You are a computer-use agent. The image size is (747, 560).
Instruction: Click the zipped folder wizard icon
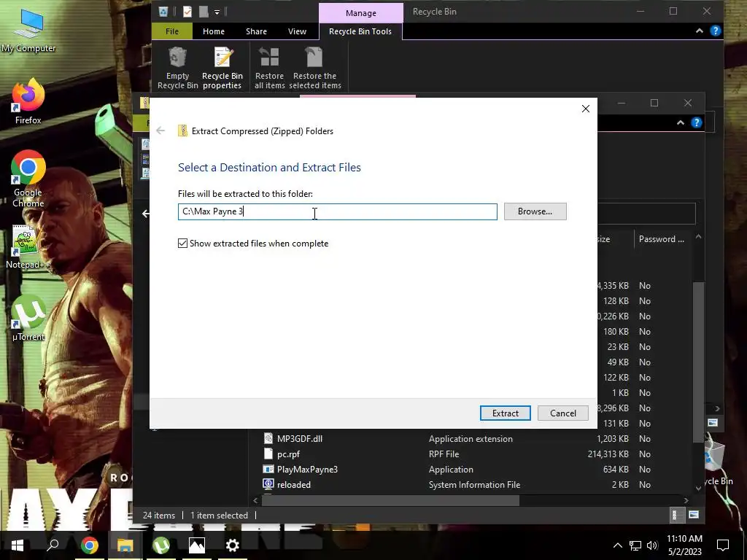(182, 131)
